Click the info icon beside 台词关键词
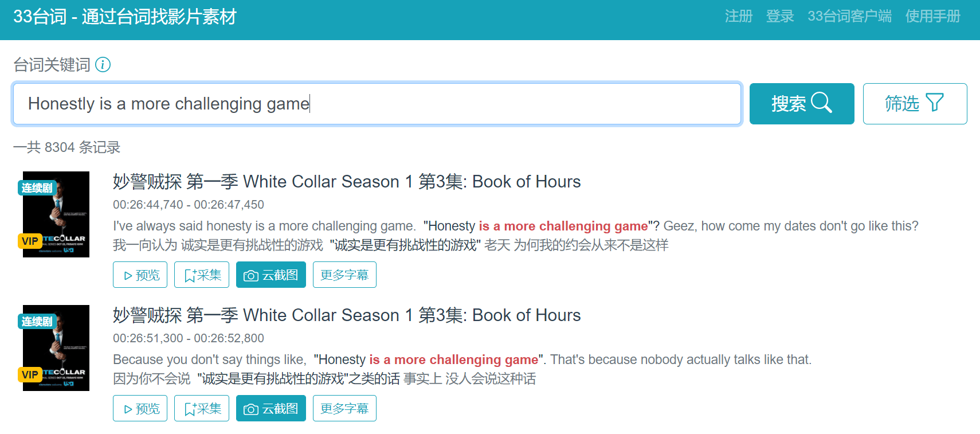The width and height of the screenshot is (980, 434). coord(103,65)
